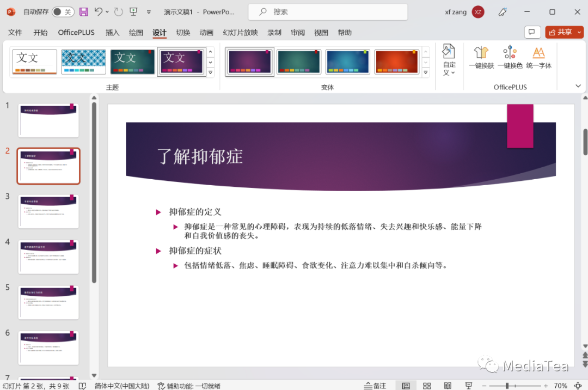The image size is (588, 390).
Task: Select slide 4 thumbnail
Action: click(x=49, y=257)
